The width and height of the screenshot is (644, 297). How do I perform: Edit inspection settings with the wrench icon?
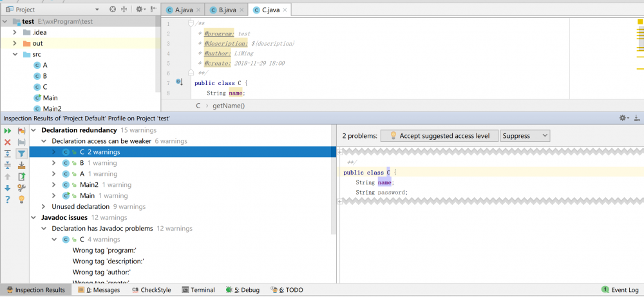pos(22,188)
